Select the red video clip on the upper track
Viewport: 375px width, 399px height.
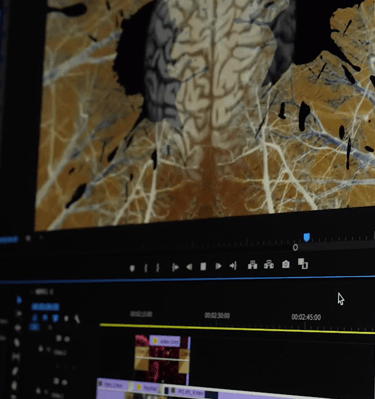pos(162,361)
